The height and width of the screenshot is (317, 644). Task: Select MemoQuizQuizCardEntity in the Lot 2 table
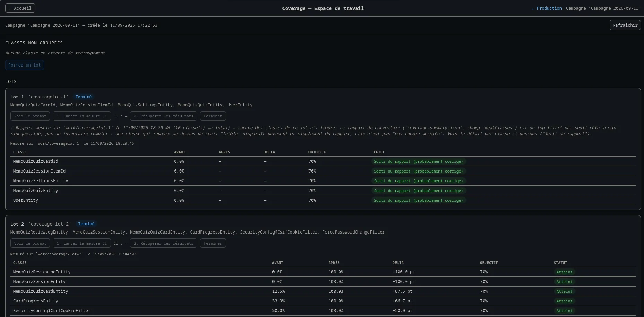pos(41,291)
